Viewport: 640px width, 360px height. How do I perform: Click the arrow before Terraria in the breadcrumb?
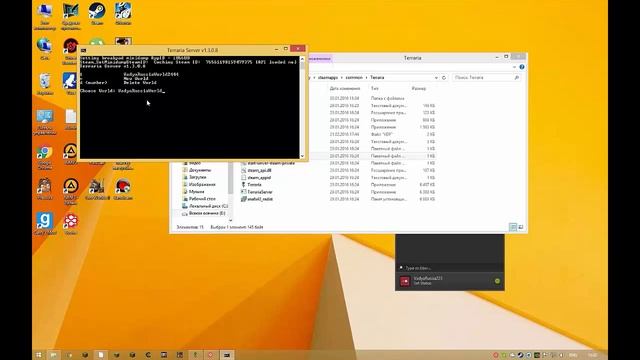pos(367,78)
